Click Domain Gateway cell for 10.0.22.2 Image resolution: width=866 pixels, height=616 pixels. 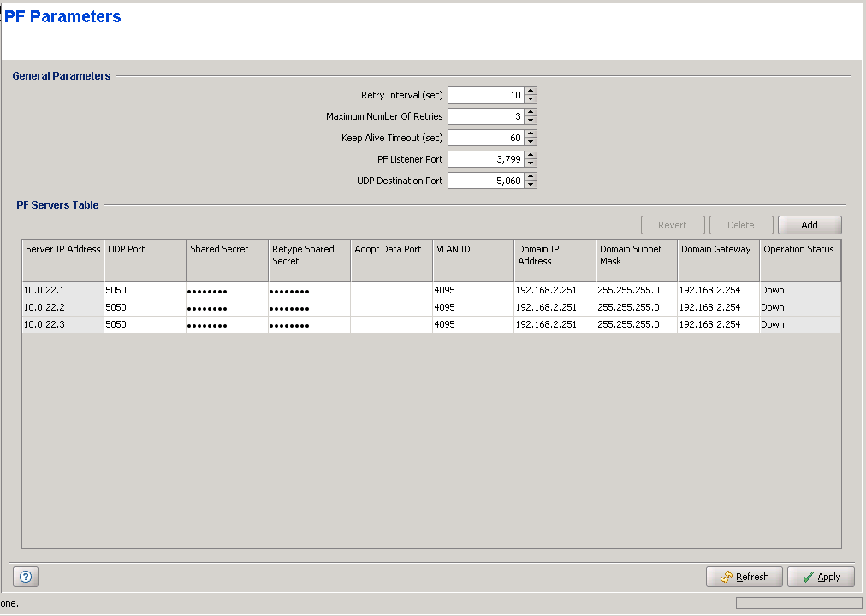pyautogui.click(x=717, y=307)
